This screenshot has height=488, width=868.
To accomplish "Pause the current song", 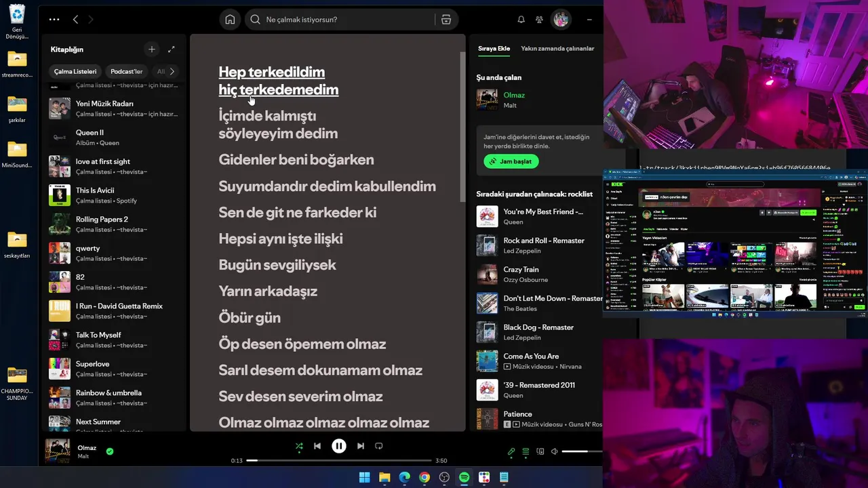I will [x=339, y=446].
